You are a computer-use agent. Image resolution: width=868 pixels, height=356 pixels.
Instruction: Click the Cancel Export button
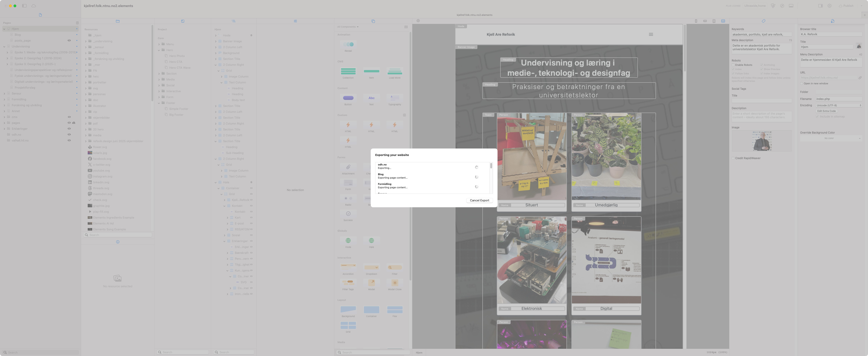point(479,200)
